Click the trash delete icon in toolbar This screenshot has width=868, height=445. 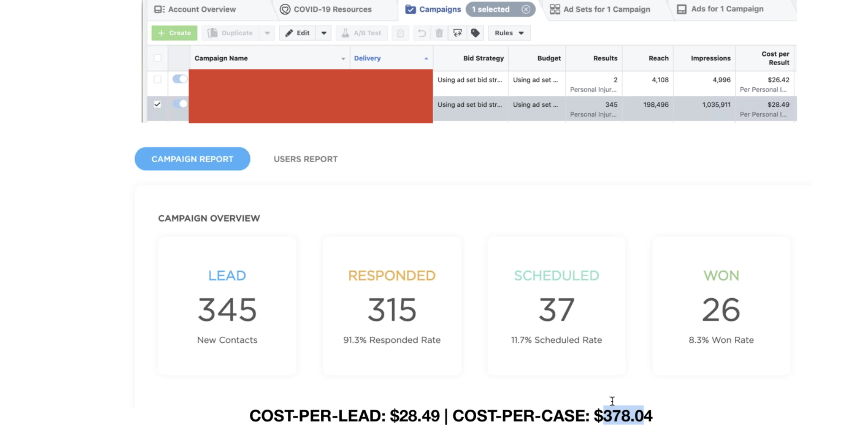(x=439, y=33)
